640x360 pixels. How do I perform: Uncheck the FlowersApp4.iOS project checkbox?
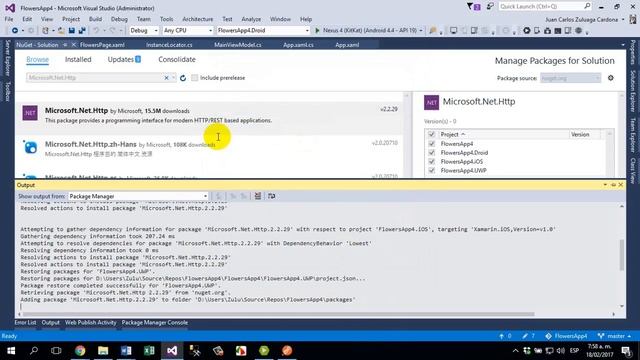pos(431,162)
